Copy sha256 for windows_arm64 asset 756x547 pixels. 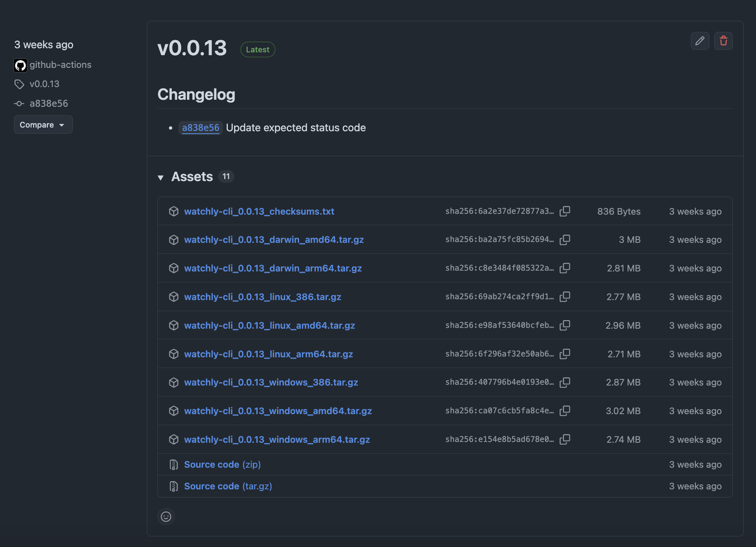tap(565, 439)
